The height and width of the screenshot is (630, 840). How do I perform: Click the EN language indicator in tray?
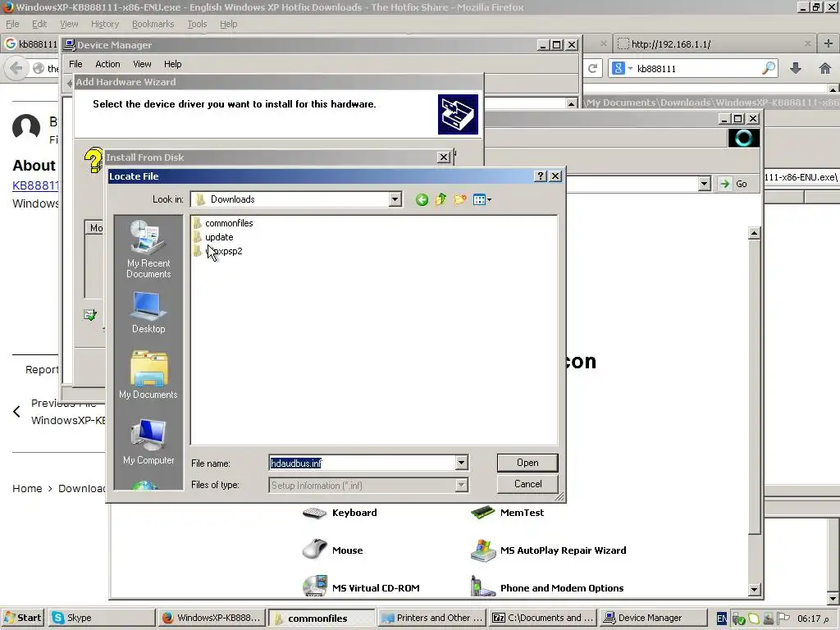pos(722,619)
